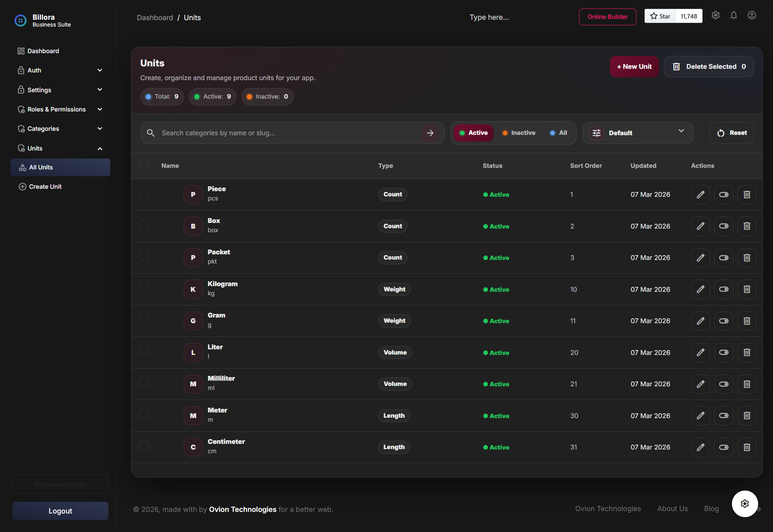Viewport: 773px width, 532px height.
Task: Click the delete trash icon for Centimeter
Action: [x=746, y=447]
